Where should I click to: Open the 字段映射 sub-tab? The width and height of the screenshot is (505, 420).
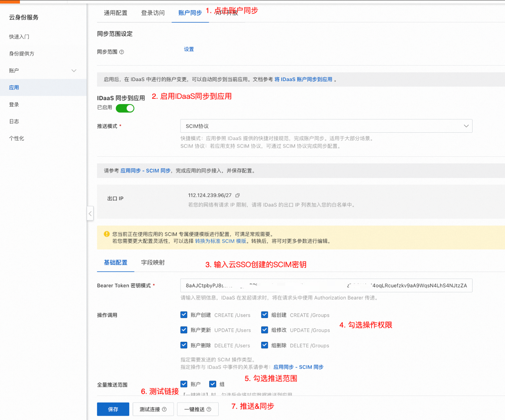[153, 263]
